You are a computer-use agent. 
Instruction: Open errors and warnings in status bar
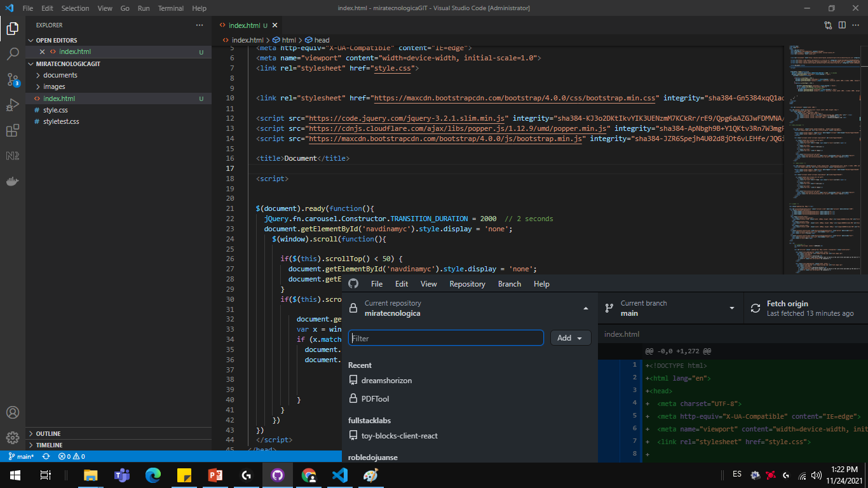pyautogui.click(x=71, y=456)
